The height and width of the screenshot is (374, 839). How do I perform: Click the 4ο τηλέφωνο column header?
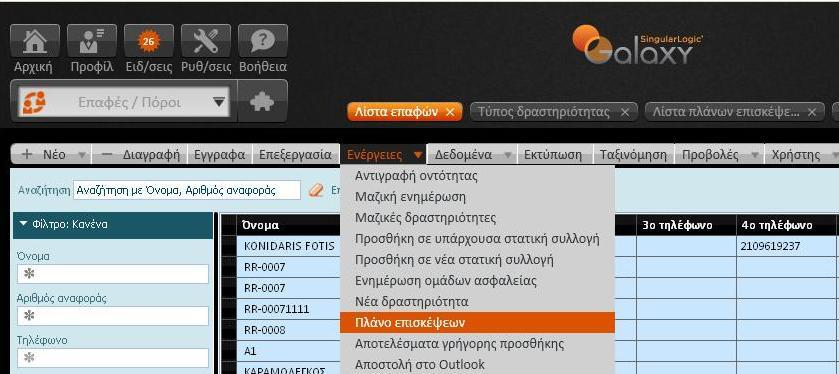[785, 225]
